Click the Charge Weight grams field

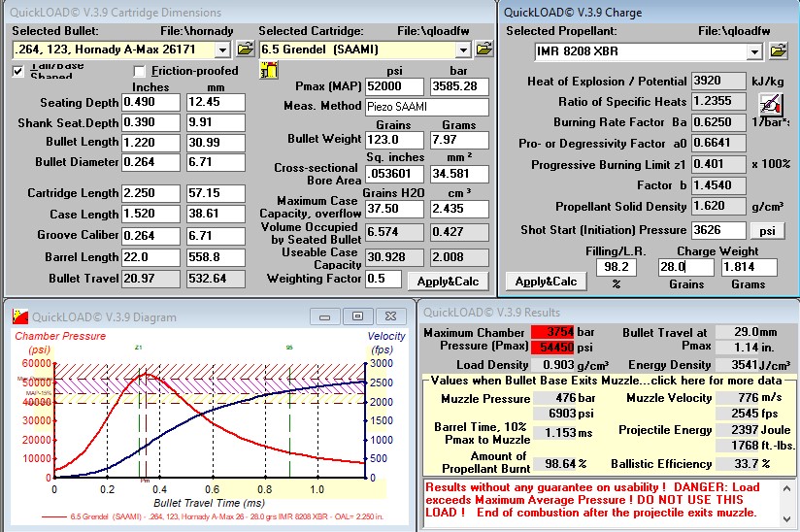[x=749, y=267]
